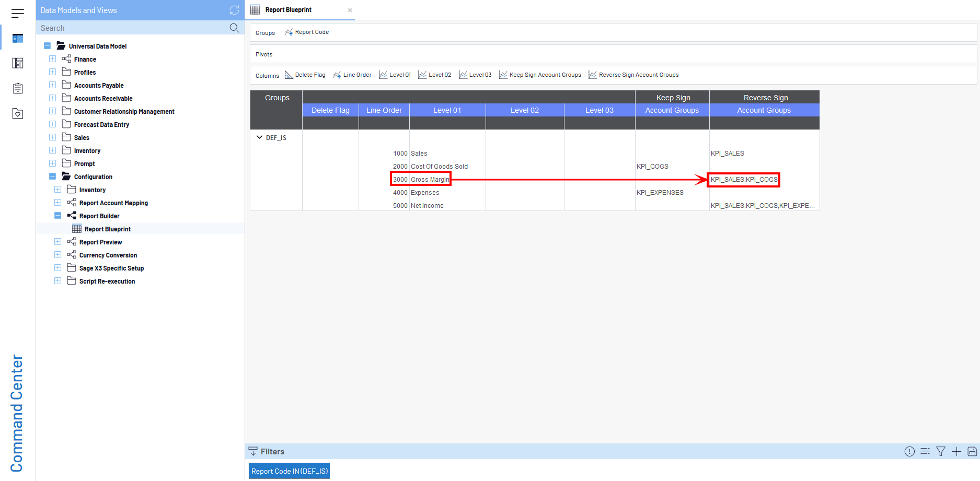Viewport: 980px width, 481px height.
Task: Select the Report Blueprint tab
Action: click(x=288, y=10)
